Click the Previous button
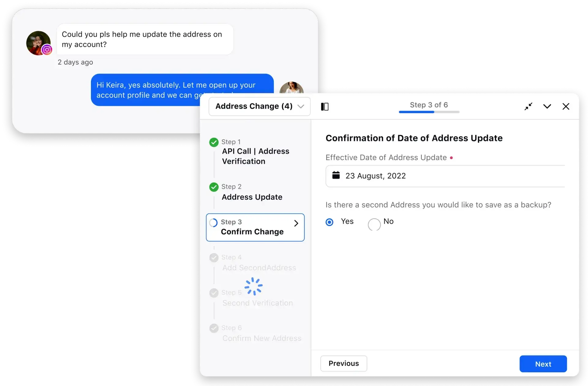588x386 pixels. click(344, 363)
